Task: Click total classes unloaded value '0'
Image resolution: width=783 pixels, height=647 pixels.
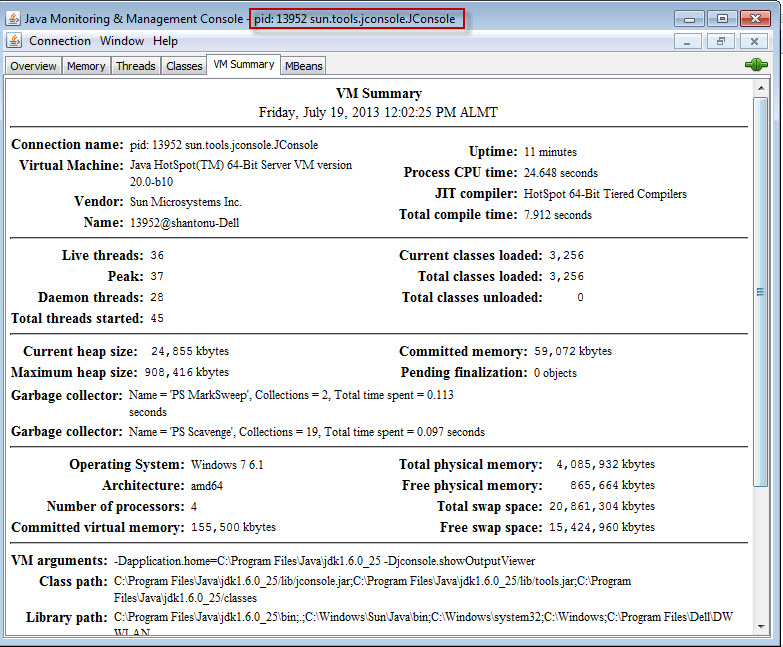Action: point(580,298)
